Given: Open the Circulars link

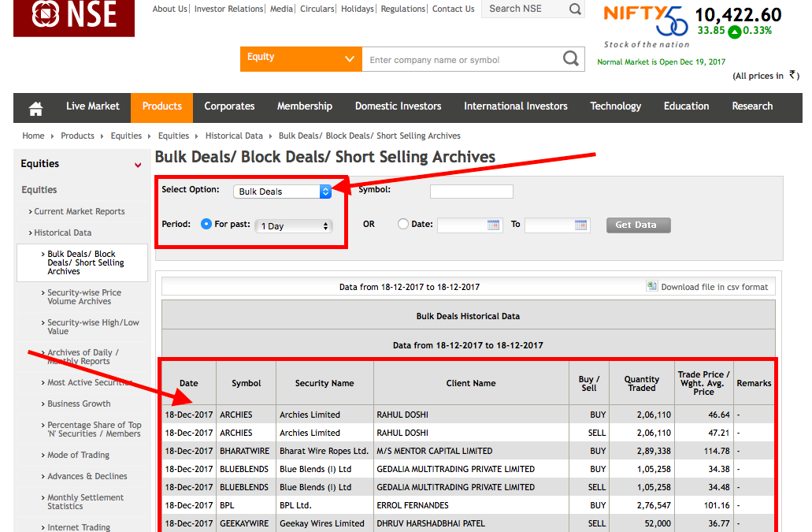Looking at the screenshot, I should click(317, 9).
